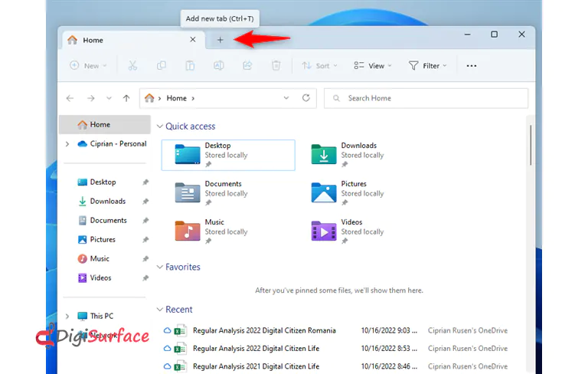Click pin icon beside sidebar Documents
588x374 pixels.
click(x=145, y=221)
